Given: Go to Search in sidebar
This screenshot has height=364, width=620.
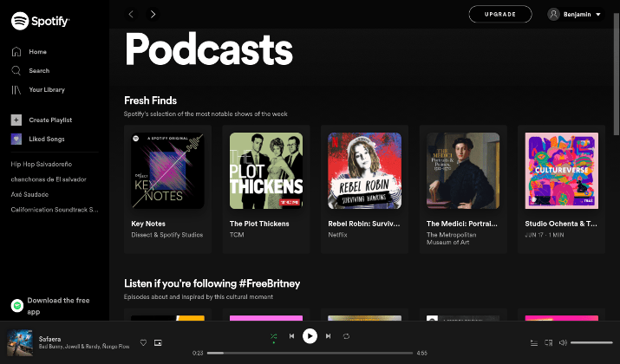Looking at the screenshot, I should (39, 71).
